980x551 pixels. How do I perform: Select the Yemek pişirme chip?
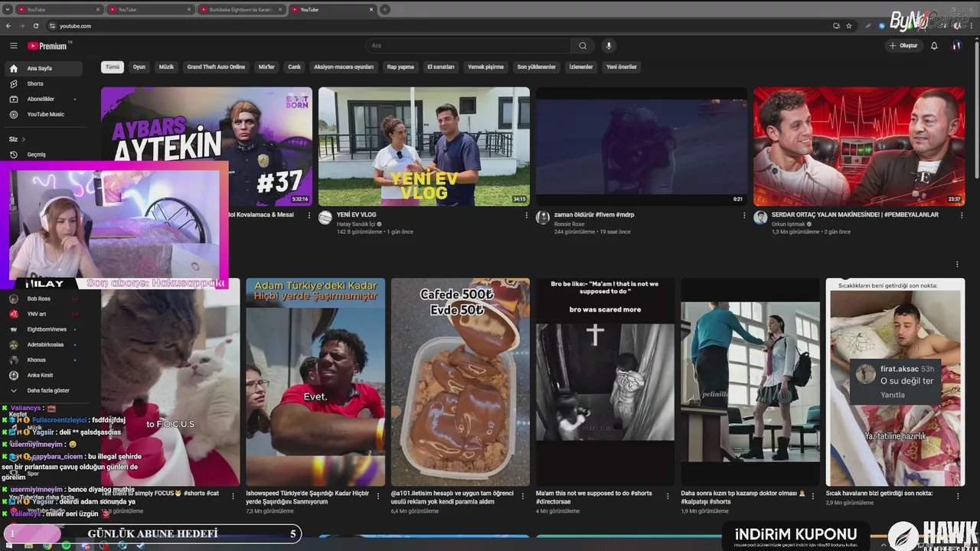coord(486,67)
